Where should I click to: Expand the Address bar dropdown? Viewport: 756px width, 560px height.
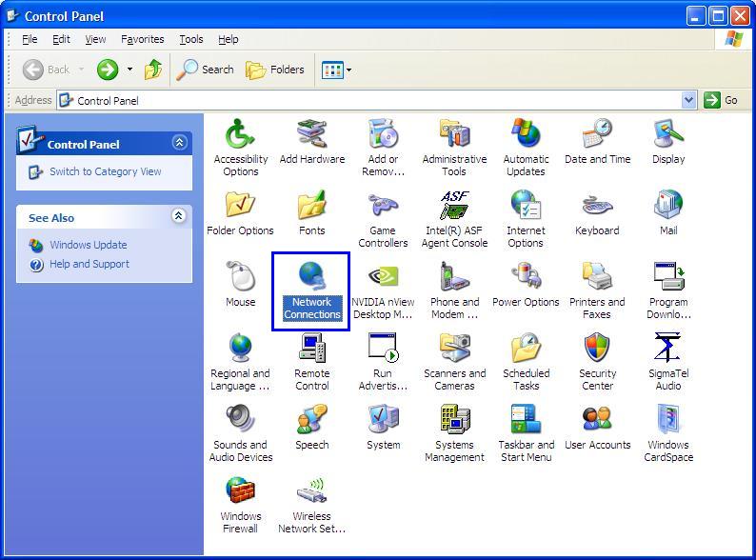coord(689,100)
